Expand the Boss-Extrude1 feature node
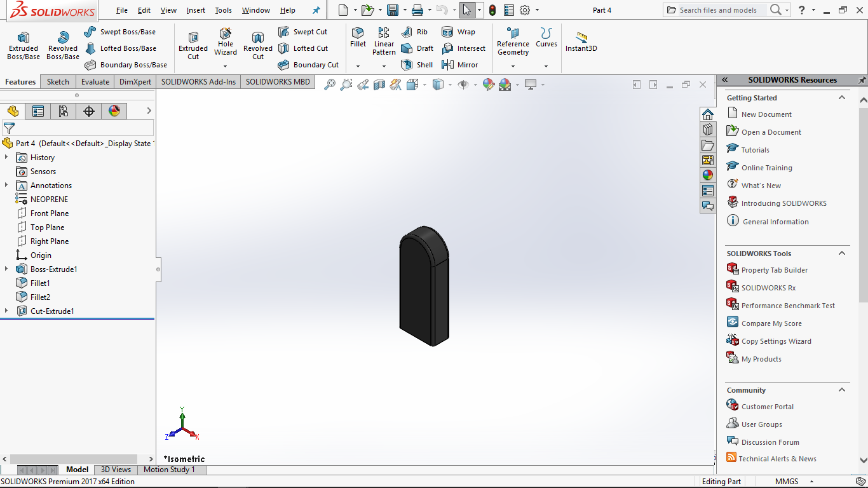The image size is (868, 488). pyautogui.click(x=6, y=269)
